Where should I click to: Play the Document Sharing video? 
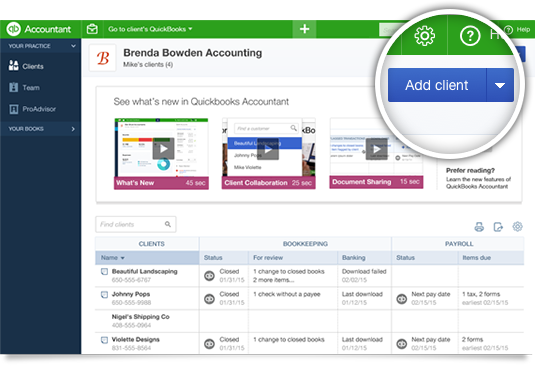pos(377,149)
